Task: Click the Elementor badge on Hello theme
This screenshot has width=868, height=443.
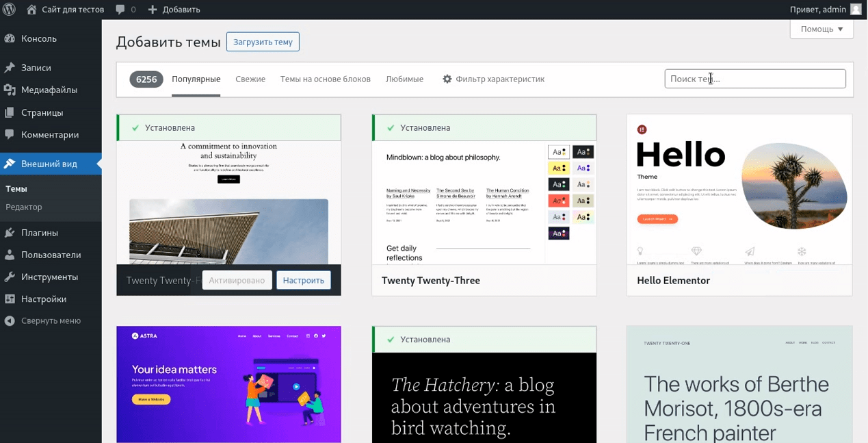Action: point(642,129)
